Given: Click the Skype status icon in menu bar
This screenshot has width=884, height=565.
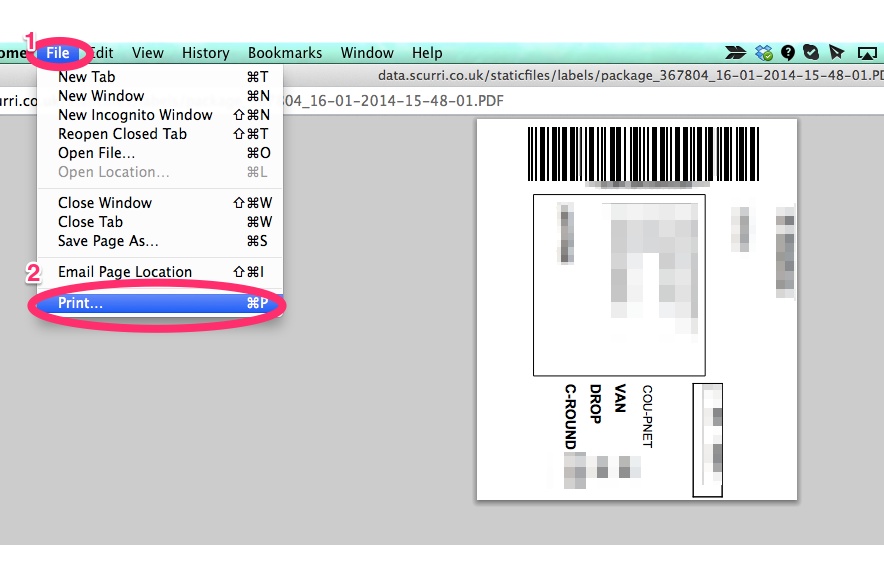Looking at the screenshot, I should click(x=812, y=53).
